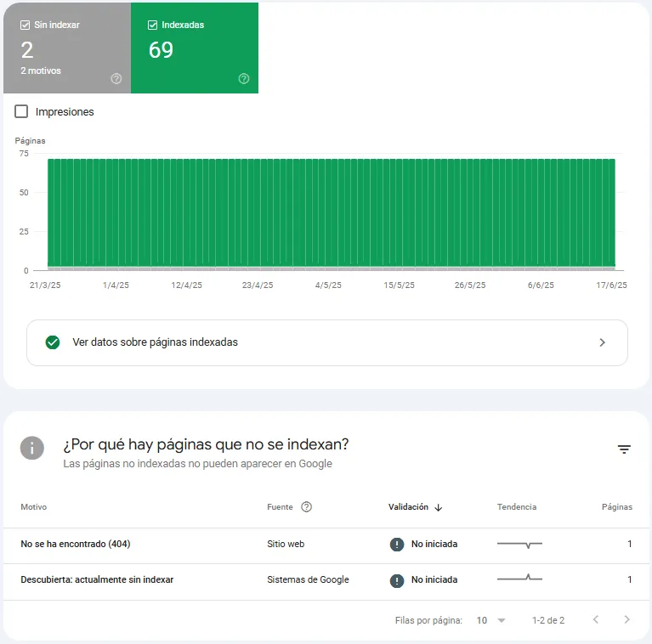
Task: Click trend sparkline in the 404 row
Action: point(519,544)
